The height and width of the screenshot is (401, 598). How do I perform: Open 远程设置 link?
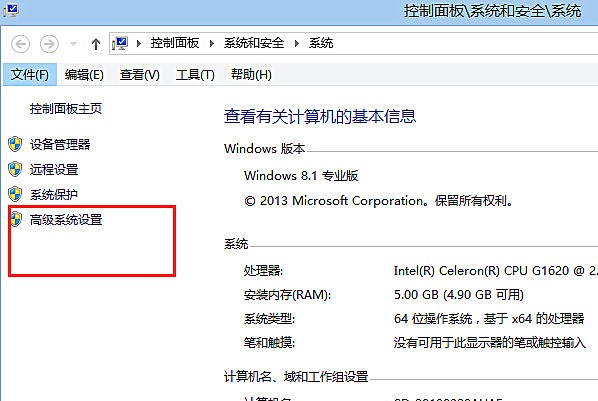(x=54, y=169)
